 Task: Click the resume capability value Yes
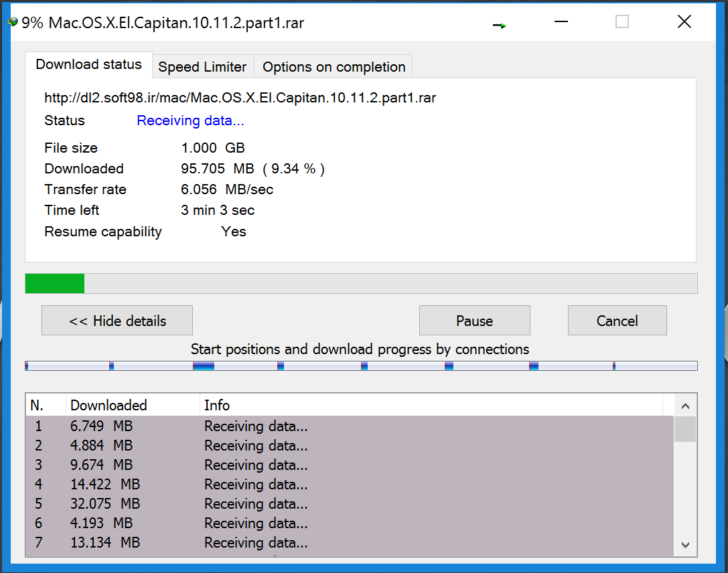pyautogui.click(x=234, y=232)
